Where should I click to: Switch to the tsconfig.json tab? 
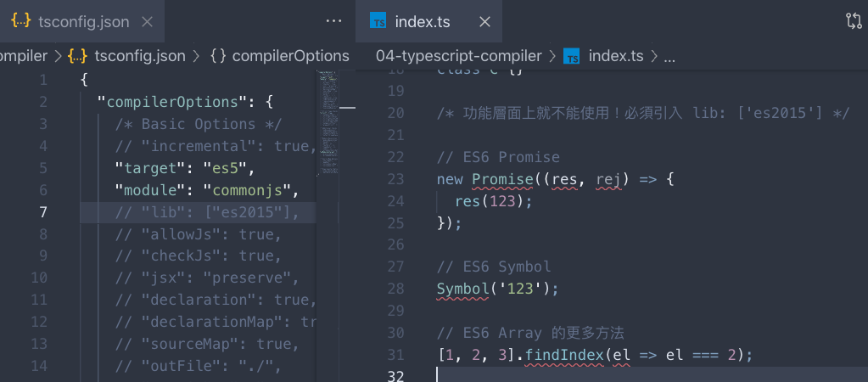pyautogui.click(x=82, y=21)
